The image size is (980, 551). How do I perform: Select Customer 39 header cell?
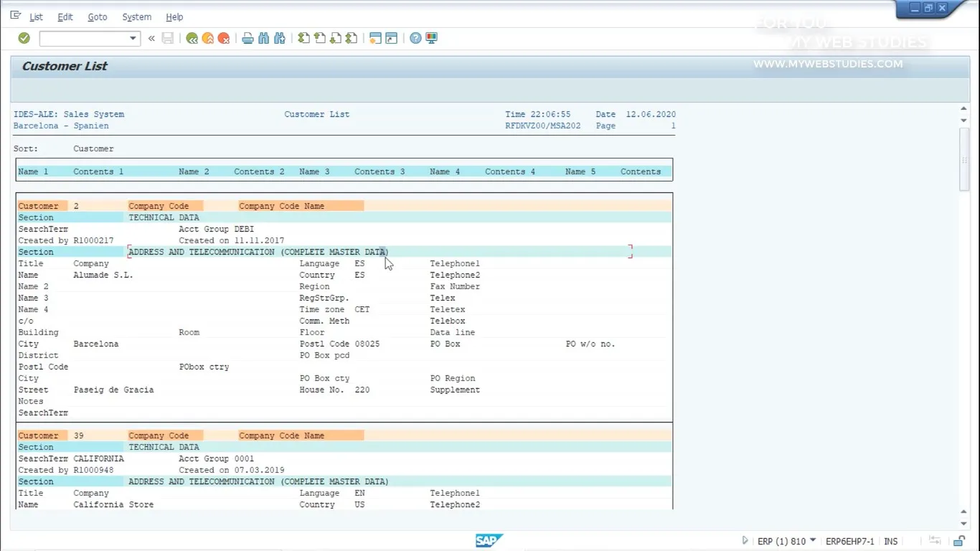tap(43, 435)
